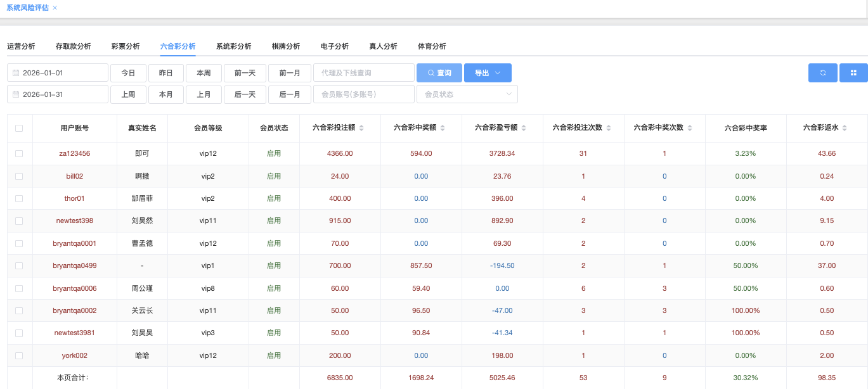
Task: Toggle the select-all header checkbox
Action: (19, 128)
